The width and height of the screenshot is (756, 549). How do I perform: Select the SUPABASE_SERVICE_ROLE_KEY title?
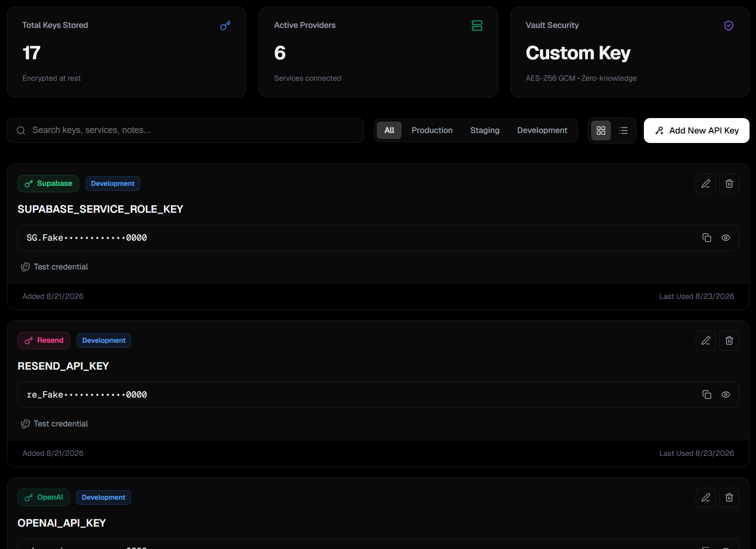coord(100,209)
